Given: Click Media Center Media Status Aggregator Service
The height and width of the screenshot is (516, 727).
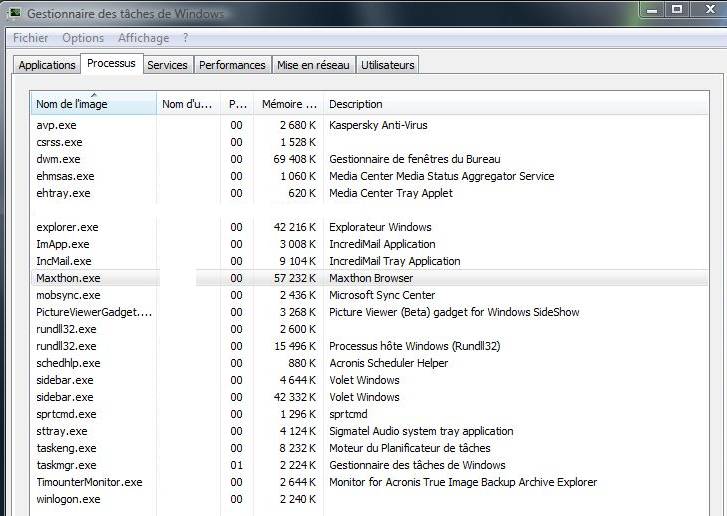Looking at the screenshot, I should 442,176.
